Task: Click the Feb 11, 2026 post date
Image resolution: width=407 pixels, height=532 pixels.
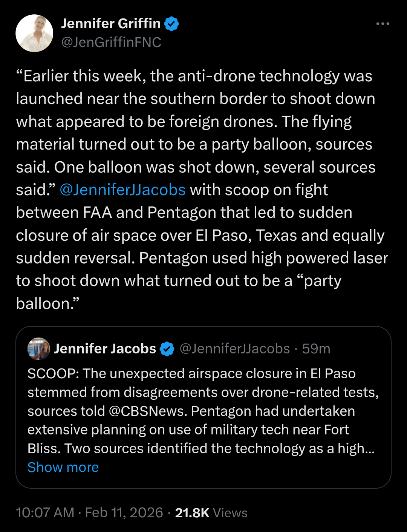Action: coord(124,513)
